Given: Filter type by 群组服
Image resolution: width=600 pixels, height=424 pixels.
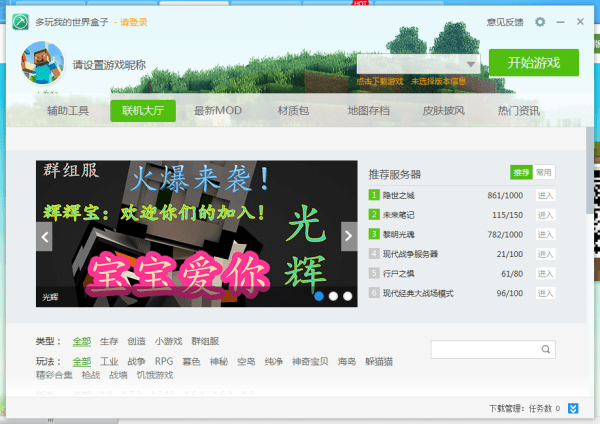Looking at the screenshot, I should click(x=205, y=341).
